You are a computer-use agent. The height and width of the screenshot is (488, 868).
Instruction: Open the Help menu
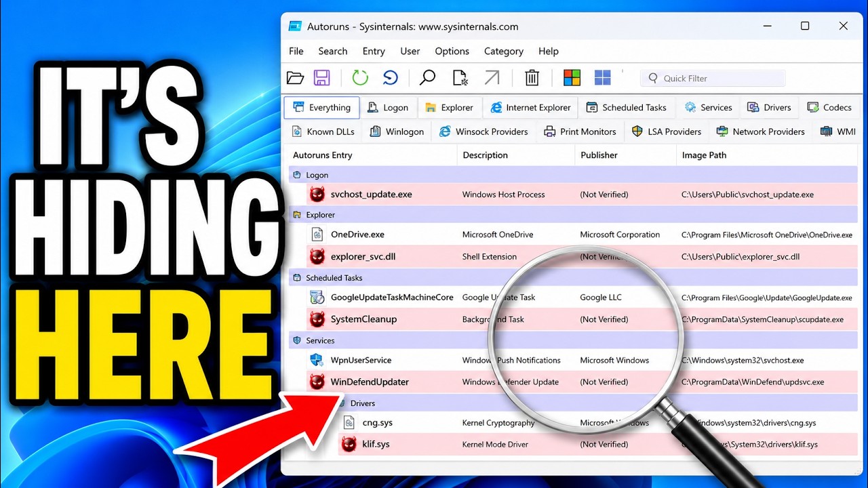pos(549,51)
